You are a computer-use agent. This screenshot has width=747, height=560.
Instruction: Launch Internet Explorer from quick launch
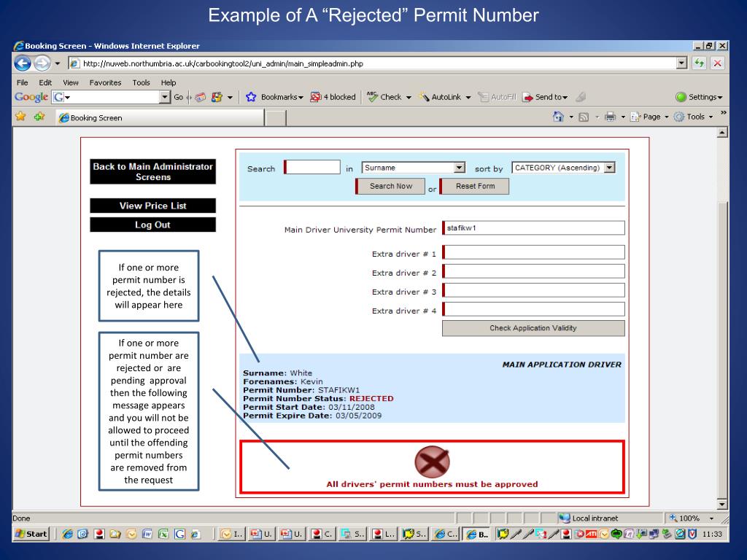(x=67, y=534)
